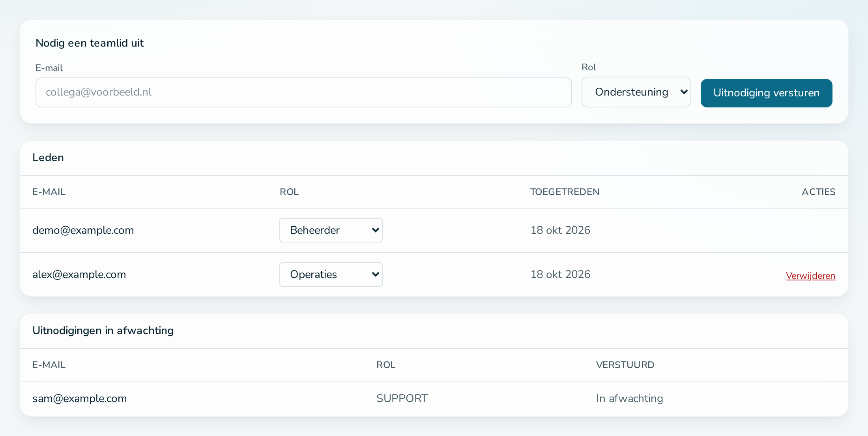Click the E-MAIL header in Leden table

tap(49, 192)
